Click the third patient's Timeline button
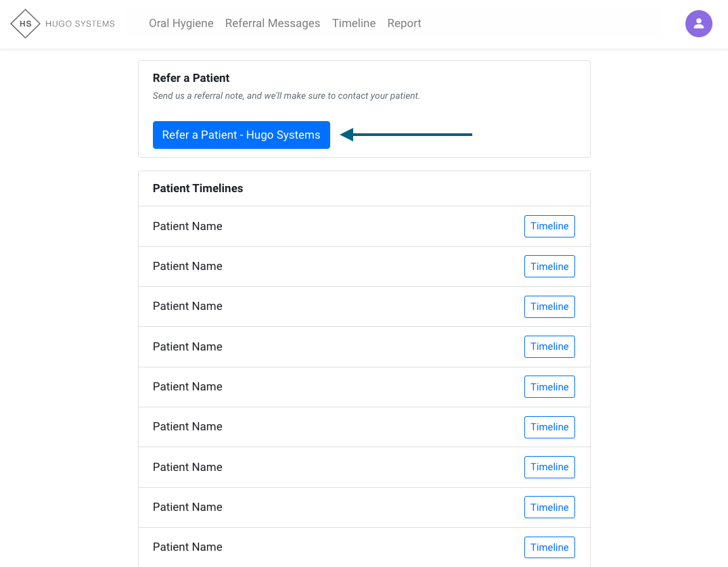Screen dimensions: 728x567 pyautogui.click(x=549, y=307)
